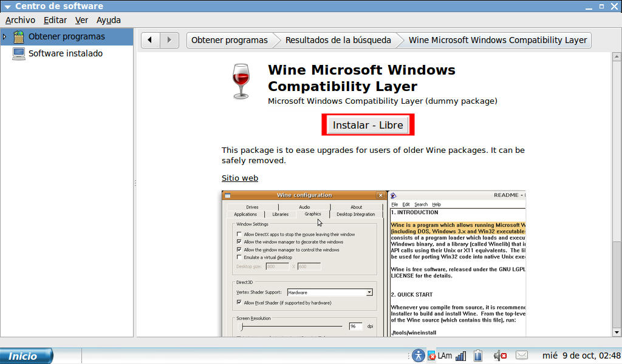Open the Archivo menu
622x364 pixels.
(20, 20)
